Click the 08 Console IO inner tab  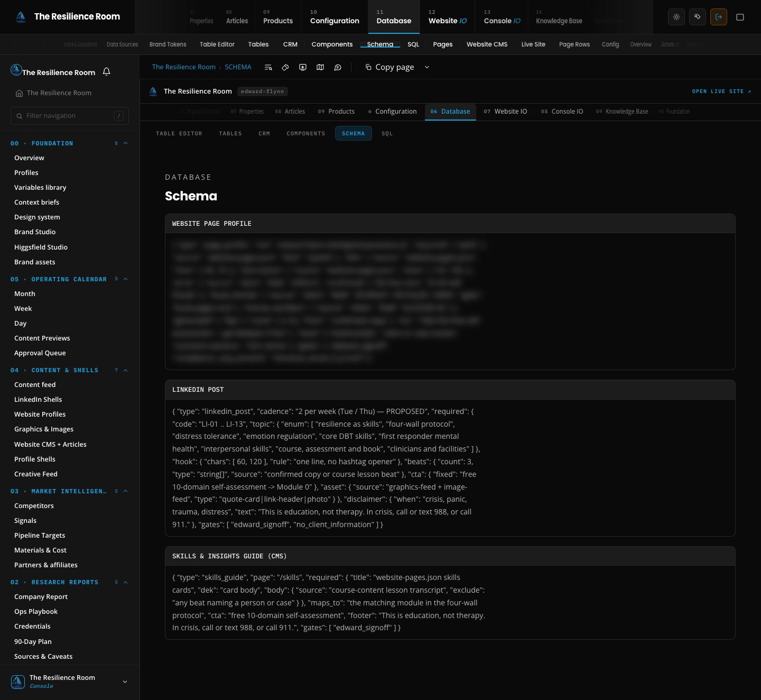562,112
